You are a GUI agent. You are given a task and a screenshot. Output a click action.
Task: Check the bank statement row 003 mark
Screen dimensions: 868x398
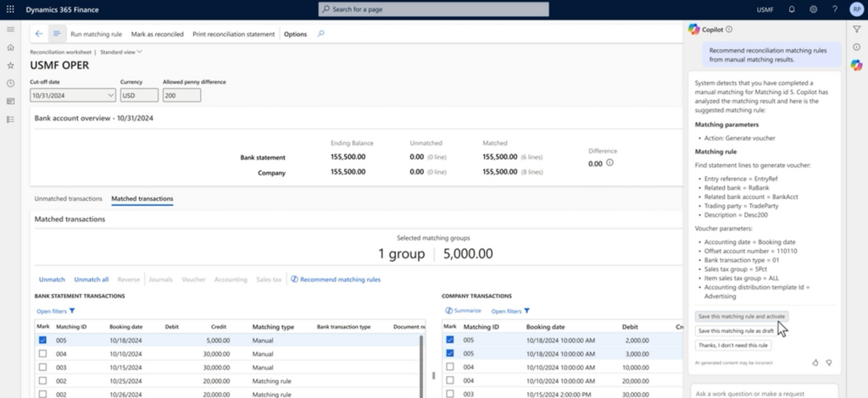42,367
